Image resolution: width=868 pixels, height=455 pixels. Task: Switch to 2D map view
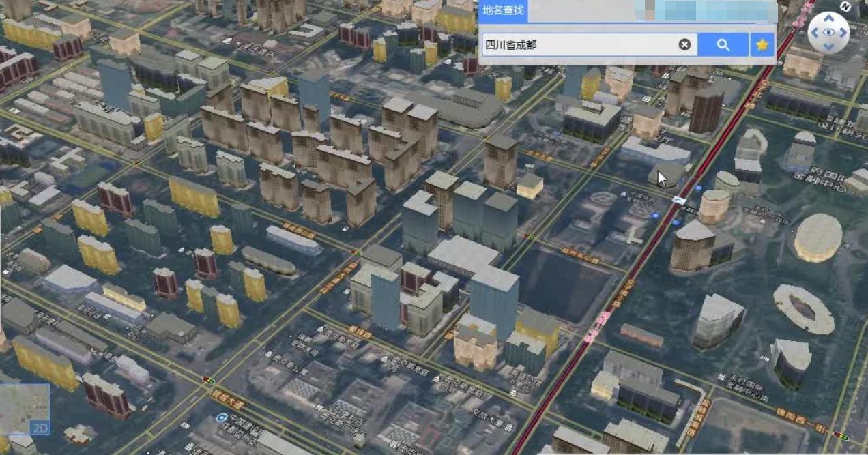40,428
